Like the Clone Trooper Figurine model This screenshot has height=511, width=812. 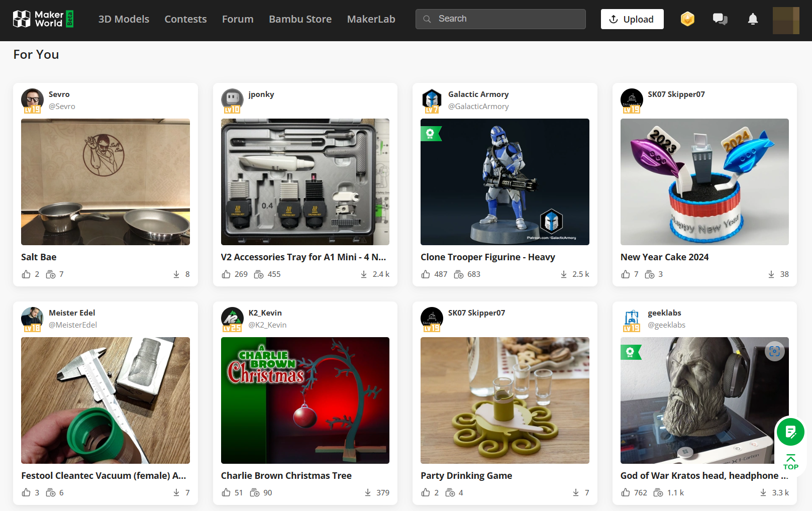tap(426, 274)
